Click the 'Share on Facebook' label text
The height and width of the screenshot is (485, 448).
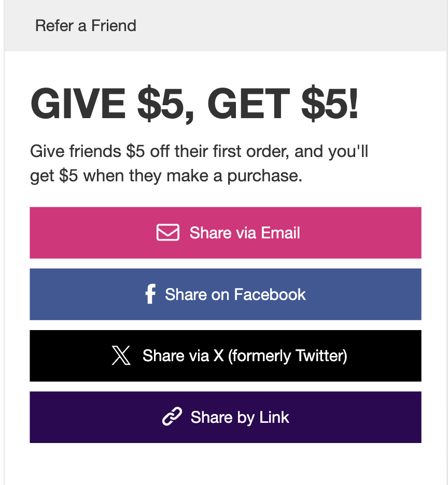pyautogui.click(x=235, y=294)
